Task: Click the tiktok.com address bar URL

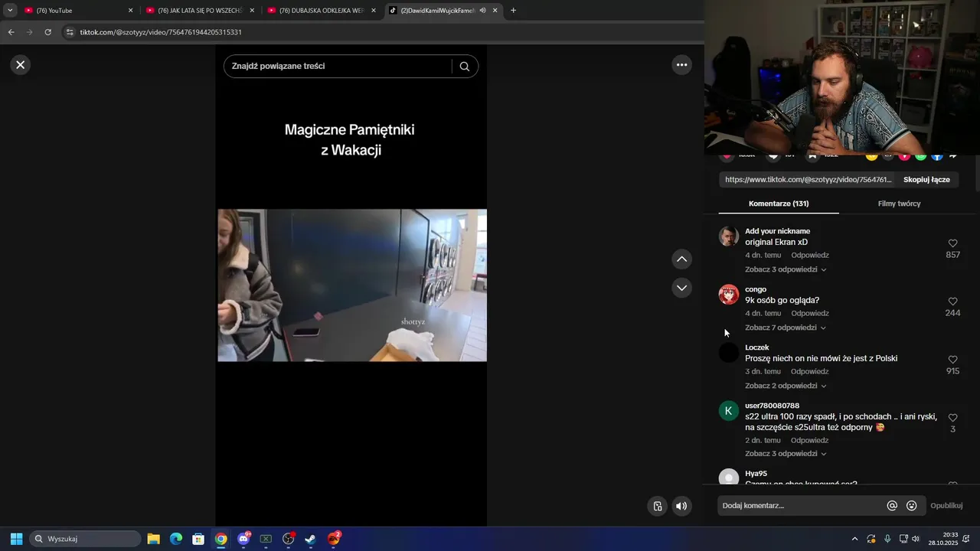Action: (x=161, y=32)
